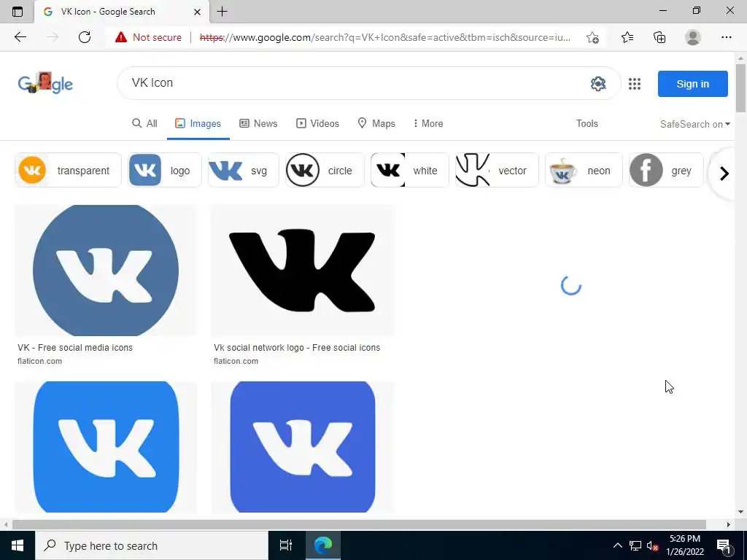Click the Type here to search taskbar box

pos(152,545)
